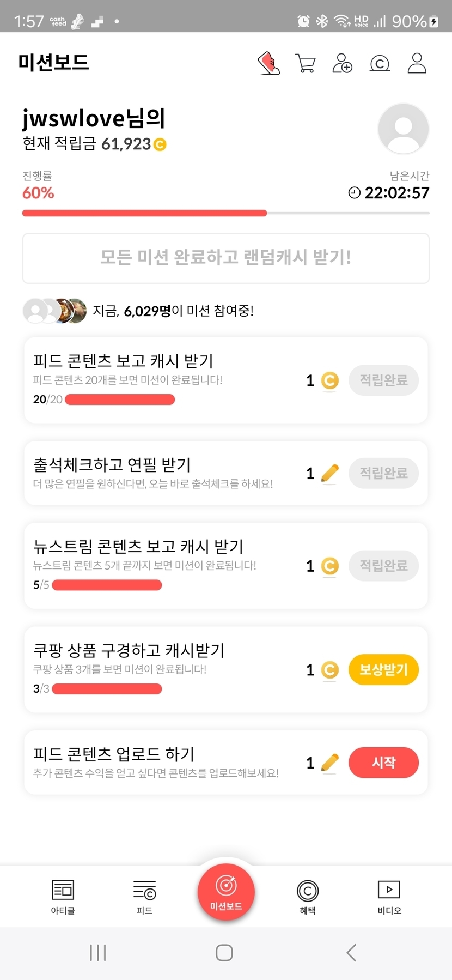Click the 60% mission progress bar
This screenshot has height=980, width=452.
pyautogui.click(x=225, y=213)
